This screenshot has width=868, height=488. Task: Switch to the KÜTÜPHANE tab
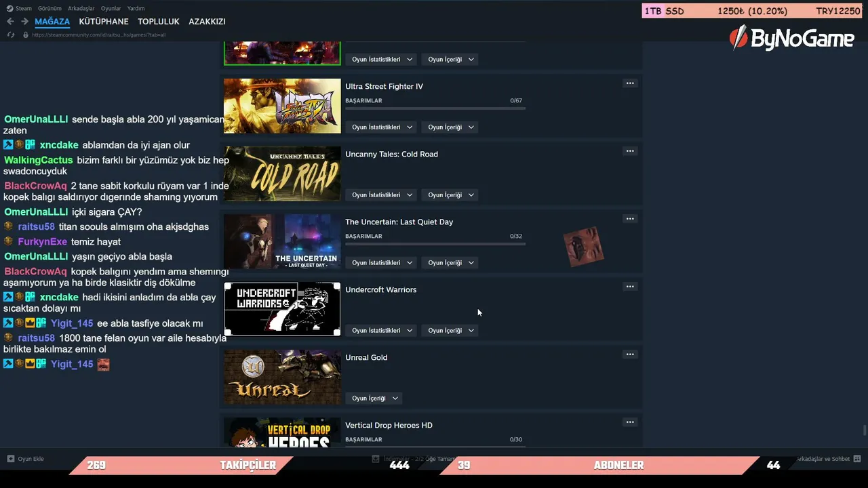coord(104,22)
